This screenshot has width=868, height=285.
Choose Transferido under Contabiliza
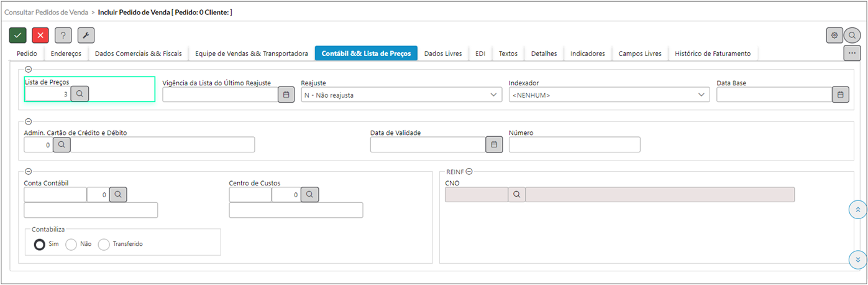coord(104,244)
